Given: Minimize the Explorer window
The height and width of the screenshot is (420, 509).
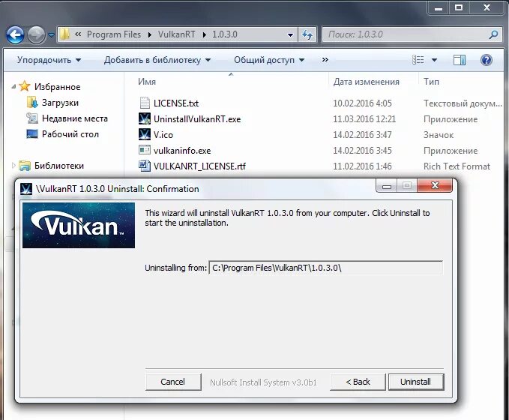Looking at the screenshot, I should pos(439,7).
